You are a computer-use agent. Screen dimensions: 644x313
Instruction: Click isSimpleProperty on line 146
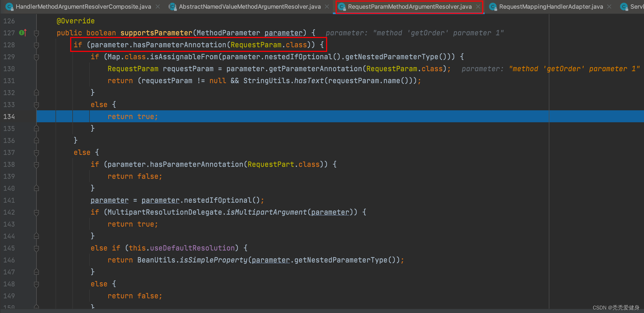[213, 260]
